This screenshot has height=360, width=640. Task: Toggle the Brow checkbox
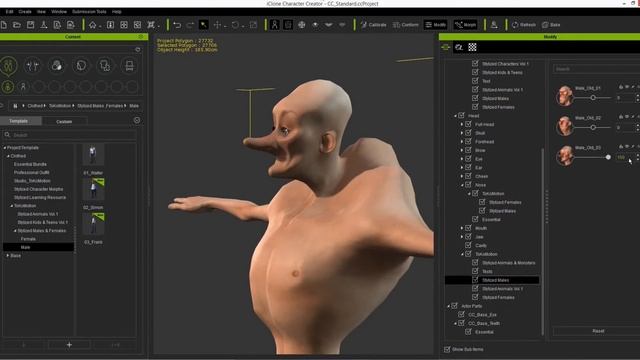[469, 150]
